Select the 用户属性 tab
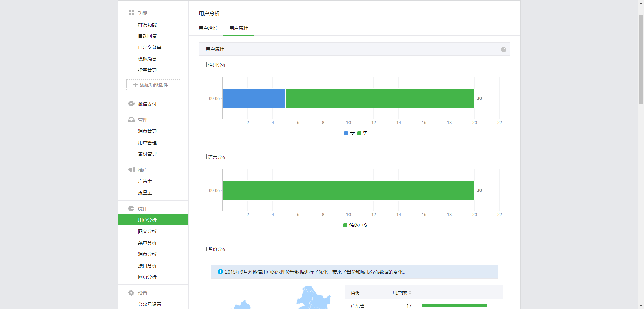This screenshot has height=309, width=644. [x=239, y=28]
